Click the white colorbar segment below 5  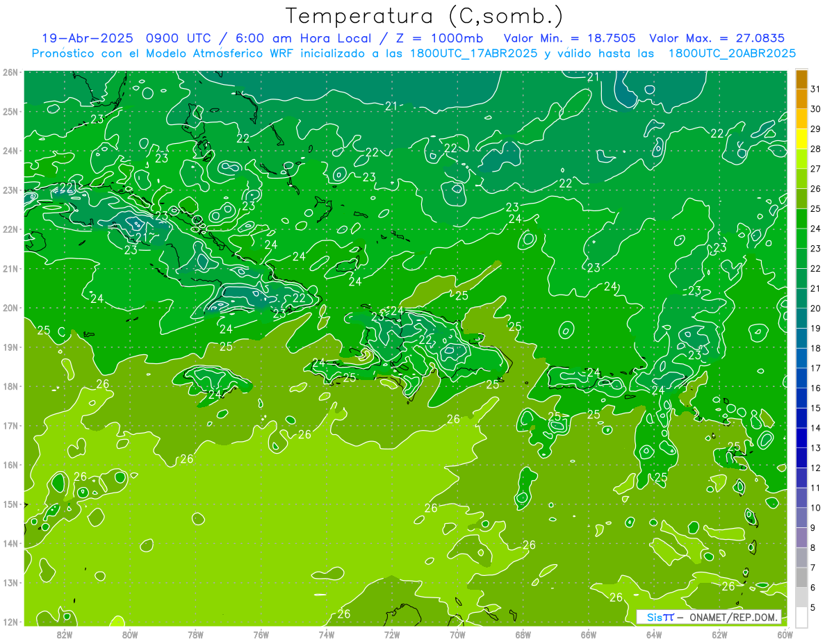coord(801,617)
